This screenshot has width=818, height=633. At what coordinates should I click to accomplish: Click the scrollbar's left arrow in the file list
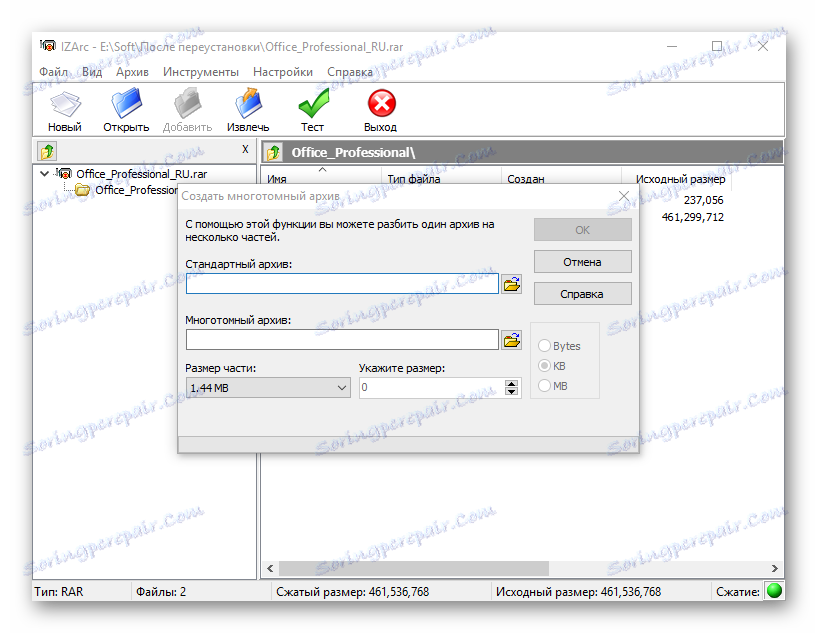pos(270,568)
